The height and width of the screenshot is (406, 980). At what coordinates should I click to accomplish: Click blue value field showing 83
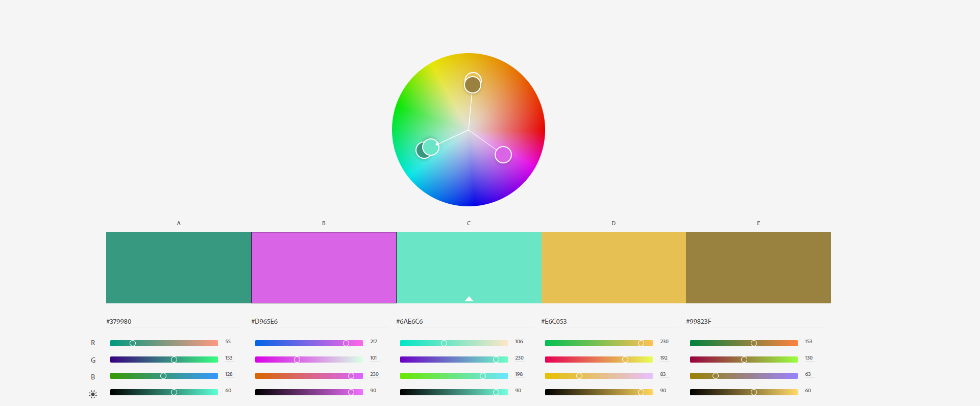click(663, 374)
